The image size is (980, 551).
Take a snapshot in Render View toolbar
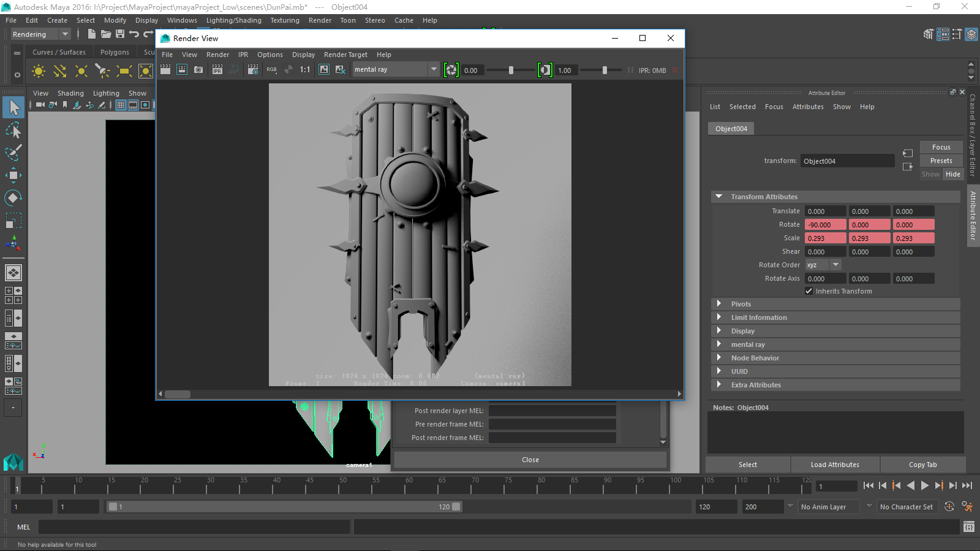198,70
